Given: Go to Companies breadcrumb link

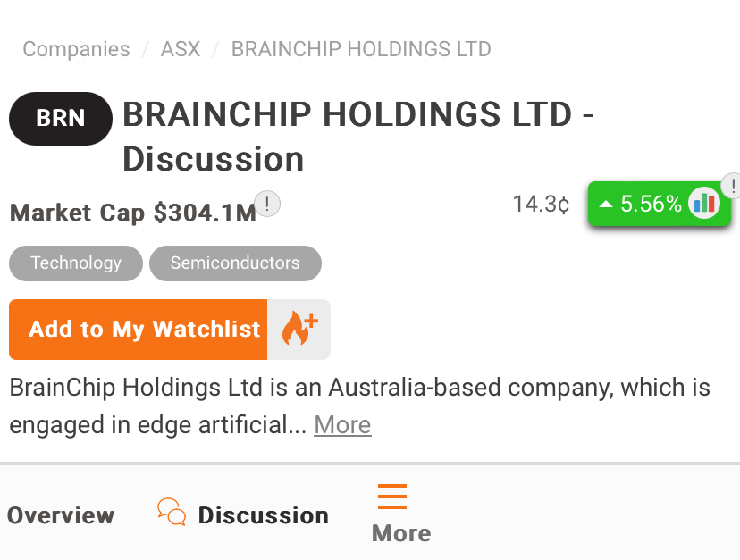Looking at the screenshot, I should [76, 49].
